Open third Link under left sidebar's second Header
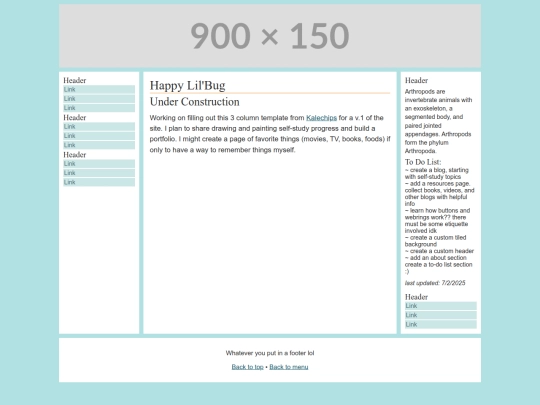 pos(99,145)
